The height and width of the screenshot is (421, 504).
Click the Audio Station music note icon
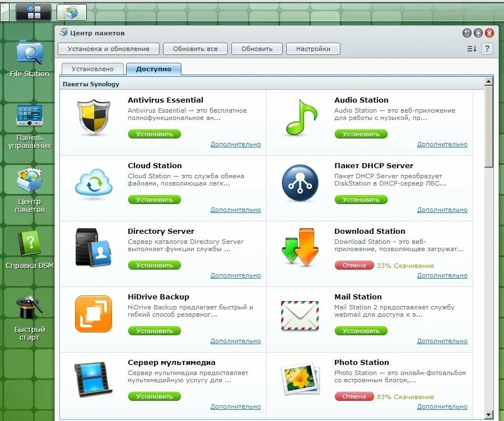coord(301,118)
